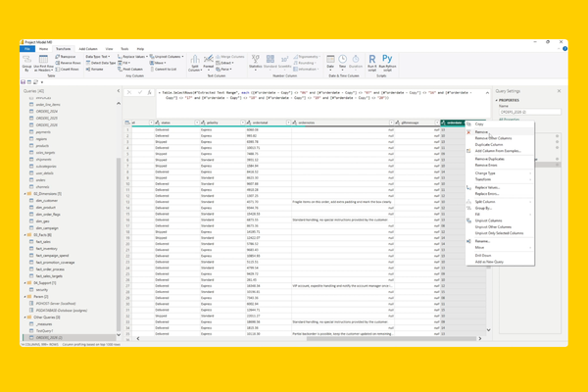Screen dimensions: 588x392
Task: Click the horizontal scrollbar of data grid
Action: click(391, 339)
